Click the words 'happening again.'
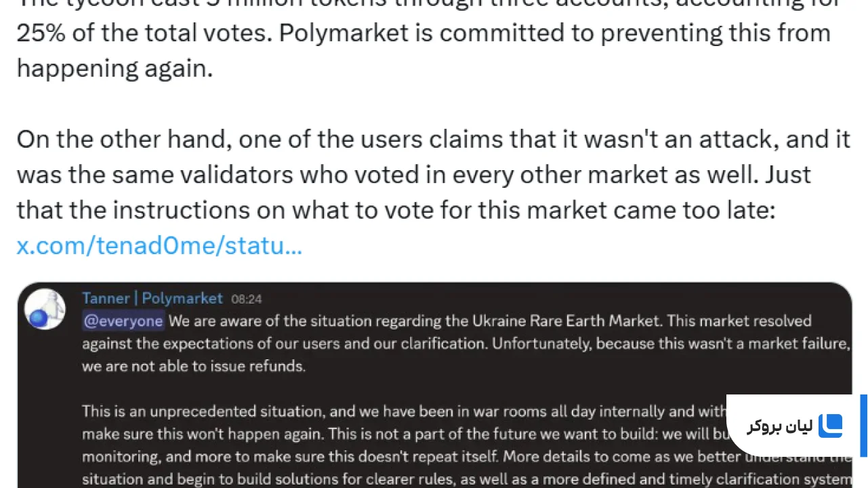This screenshot has height=488, width=868. tap(115, 68)
